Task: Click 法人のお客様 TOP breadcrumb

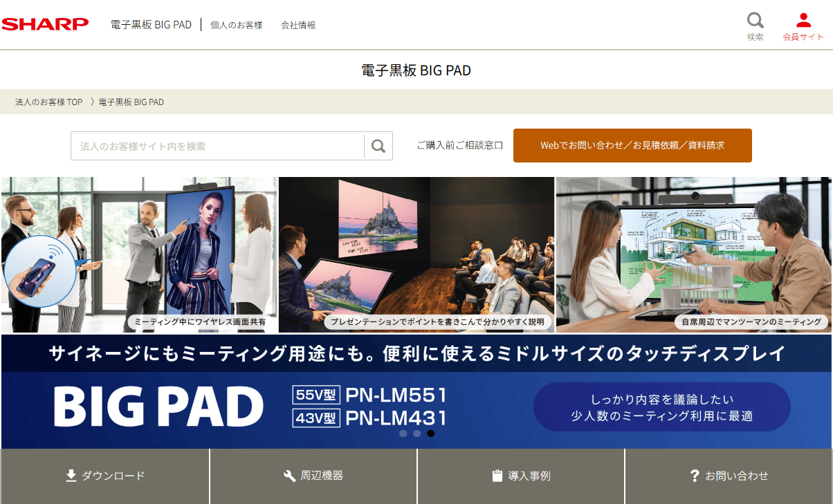Action: coord(48,102)
